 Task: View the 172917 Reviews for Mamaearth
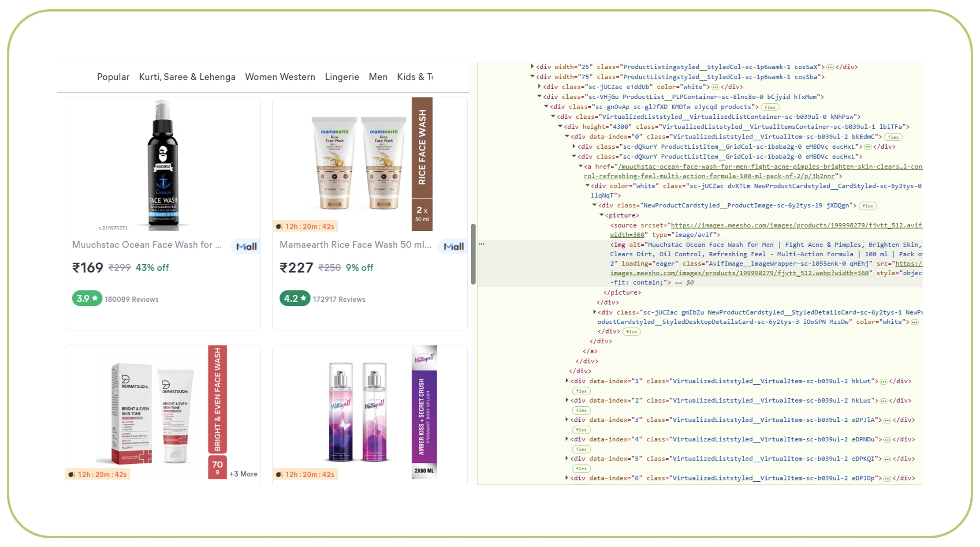(339, 299)
